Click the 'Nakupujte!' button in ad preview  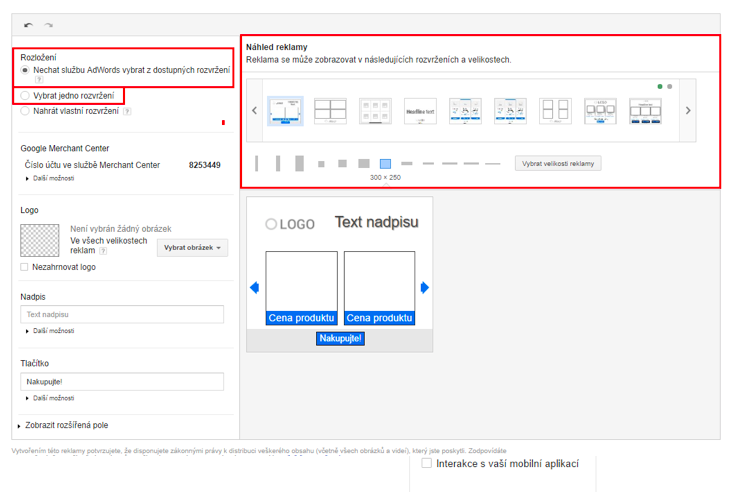pos(340,338)
